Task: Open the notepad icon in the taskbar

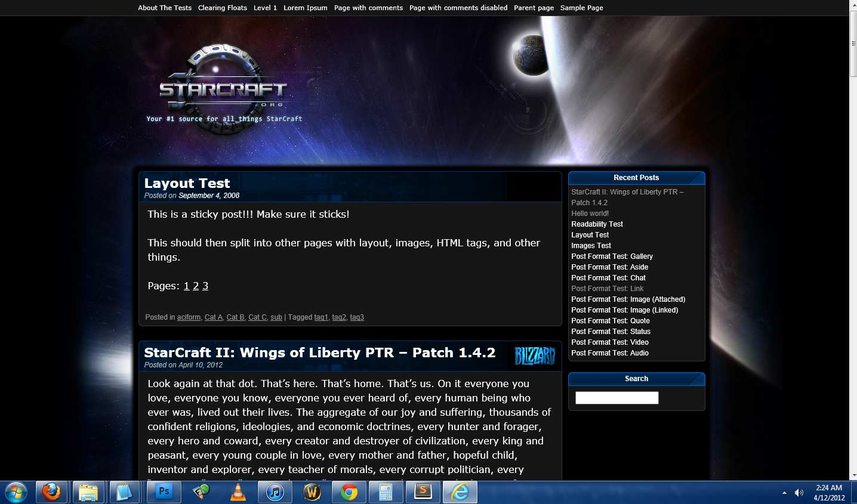Action: [124, 493]
